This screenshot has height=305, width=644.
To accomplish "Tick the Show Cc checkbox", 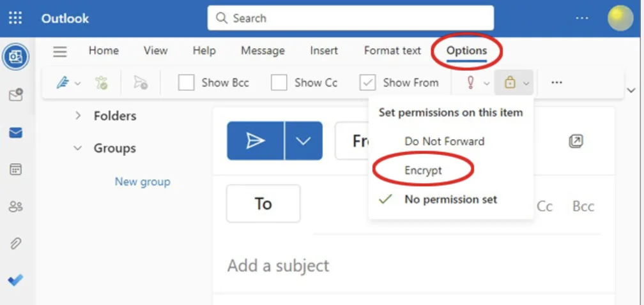I will tap(279, 83).
